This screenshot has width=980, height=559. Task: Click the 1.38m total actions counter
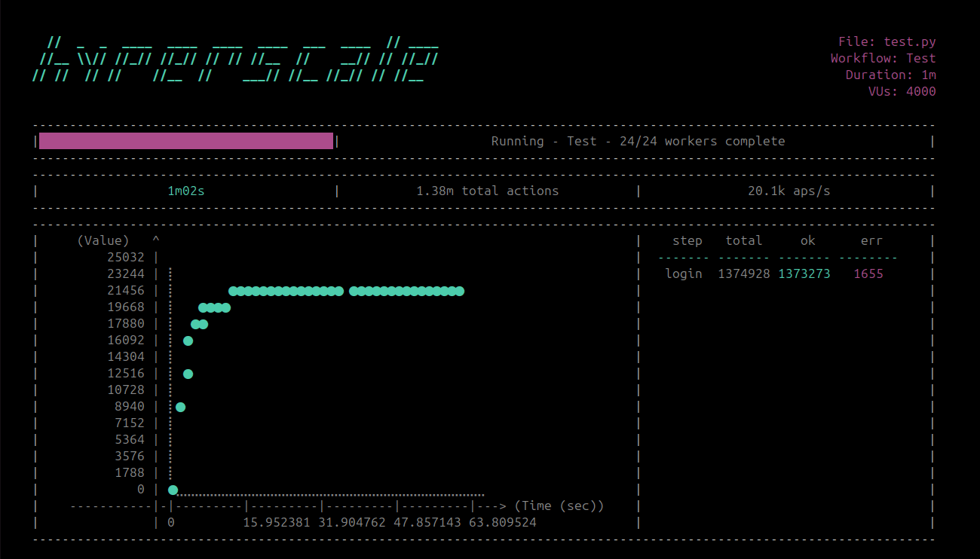488,191
